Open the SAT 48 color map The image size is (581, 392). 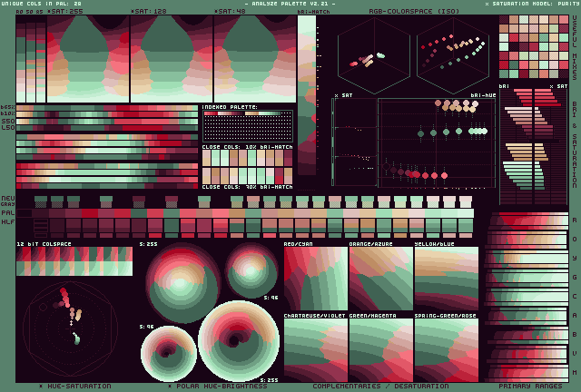pyautogui.click(x=255, y=59)
